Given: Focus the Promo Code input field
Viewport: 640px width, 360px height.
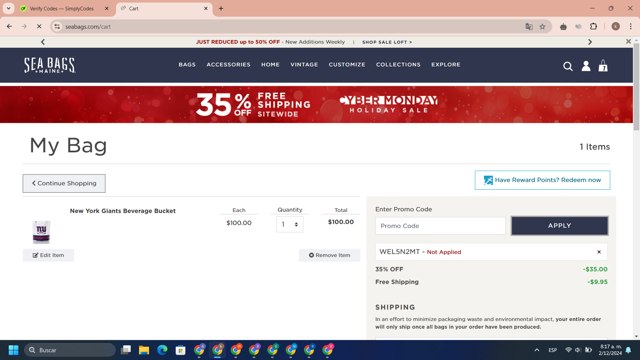Looking at the screenshot, I should click(x=440, y=226).
